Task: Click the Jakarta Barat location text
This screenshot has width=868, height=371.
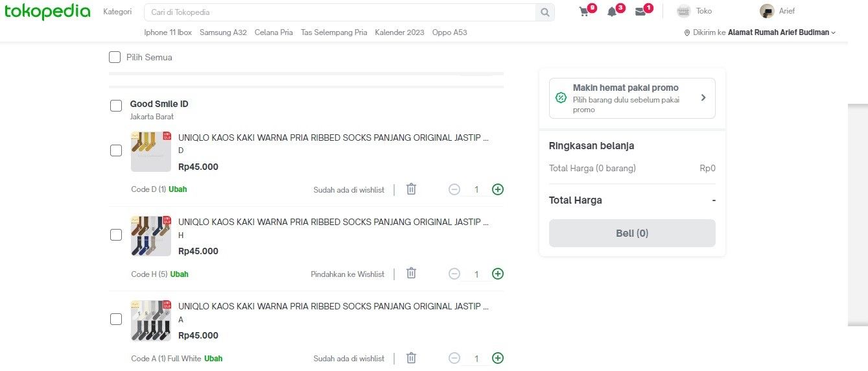Action: (x=152, y=117)
